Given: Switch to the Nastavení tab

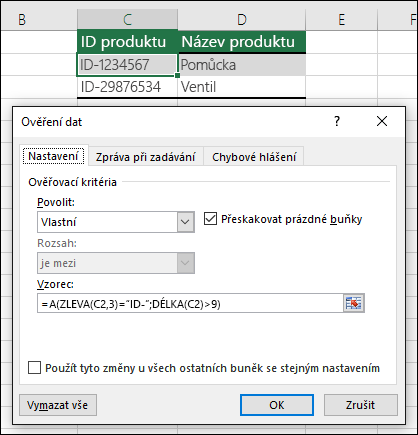Looking at the screenshot, I should tap(53, 156).
